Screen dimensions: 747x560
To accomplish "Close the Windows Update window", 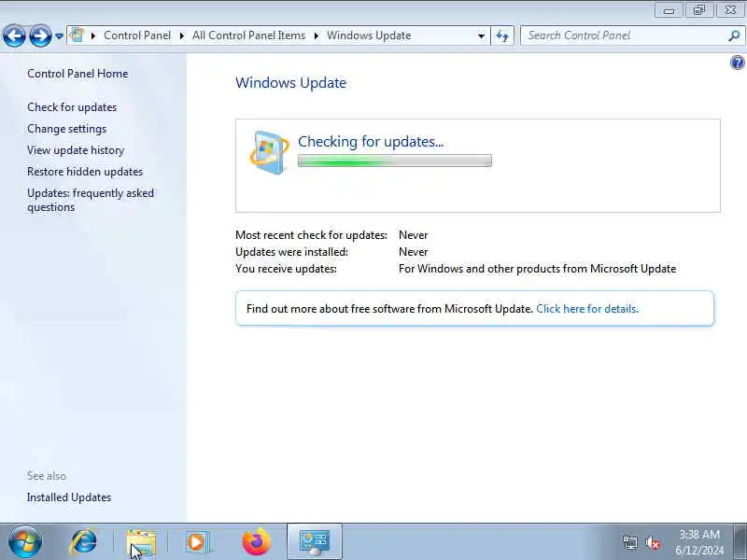I will pyautogui.click(x=731, y=10).
